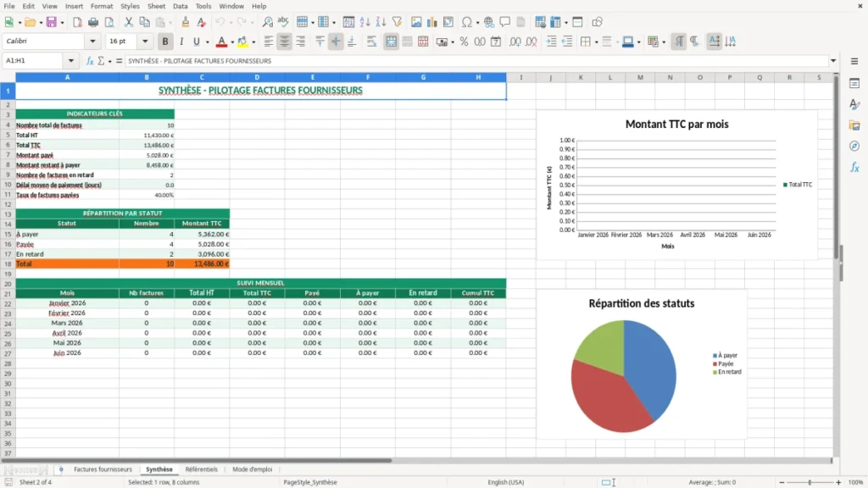This screenshot has height=488, width=868.
Task: Click the Copy icon in the toolbar
Action: coord(144,22)
